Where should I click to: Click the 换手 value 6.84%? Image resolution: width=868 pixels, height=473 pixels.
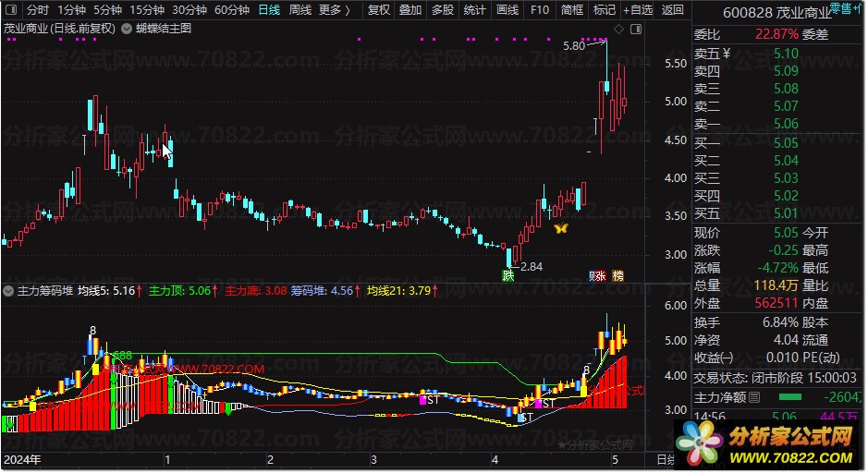pos(780,322)
